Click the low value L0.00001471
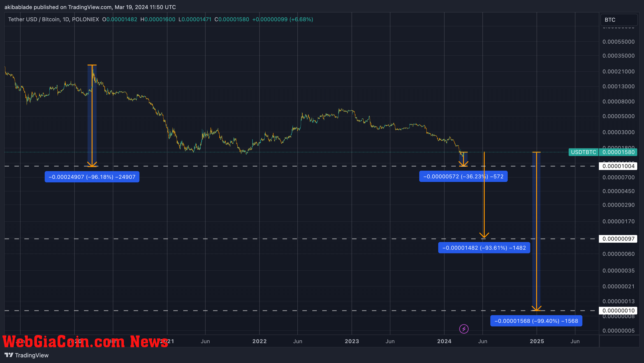This screenshot has height=363, width=644. click(195, 19)
